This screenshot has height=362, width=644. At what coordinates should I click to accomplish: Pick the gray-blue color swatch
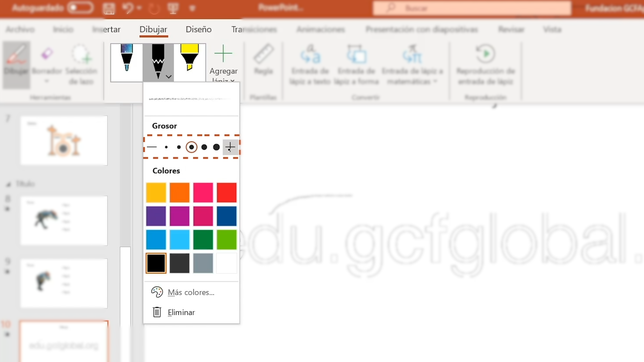pos(203,263)
